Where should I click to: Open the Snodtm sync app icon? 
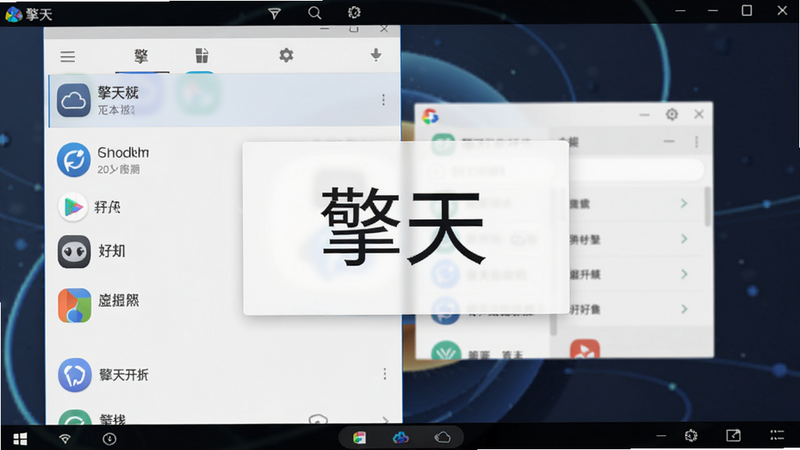tap(73, 160)
